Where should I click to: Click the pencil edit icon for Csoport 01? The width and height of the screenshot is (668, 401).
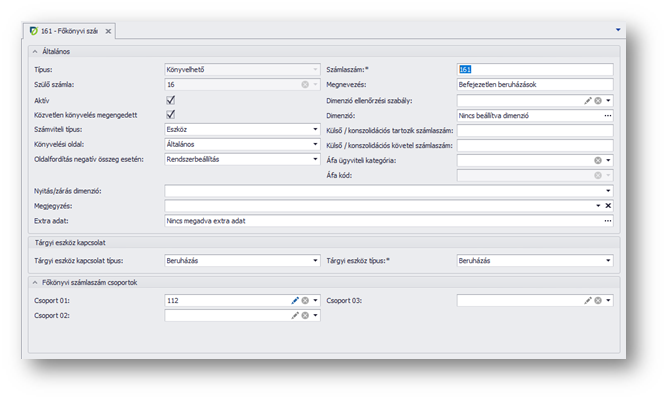point(295,300)
